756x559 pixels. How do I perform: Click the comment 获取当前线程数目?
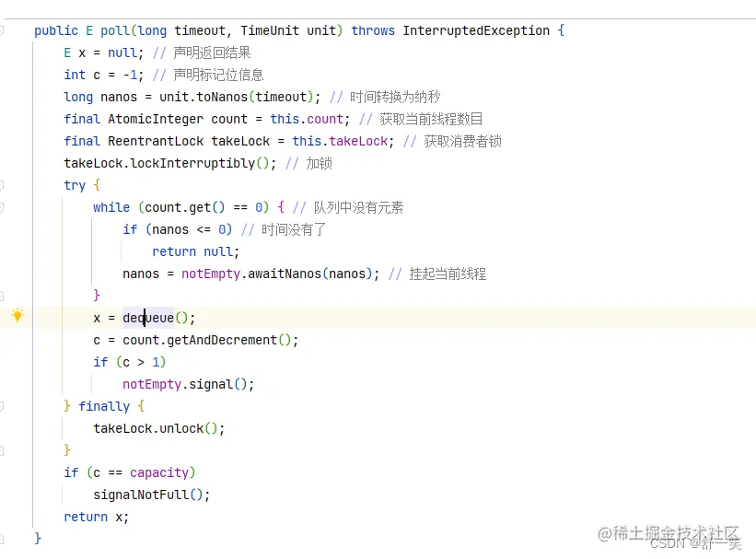click(431, 119)
